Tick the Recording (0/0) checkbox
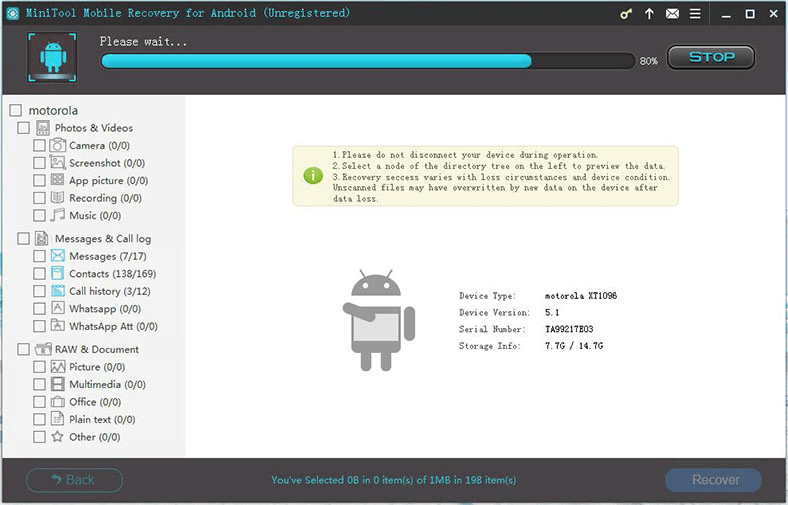 pyautogui.click(x=39, y=197)
